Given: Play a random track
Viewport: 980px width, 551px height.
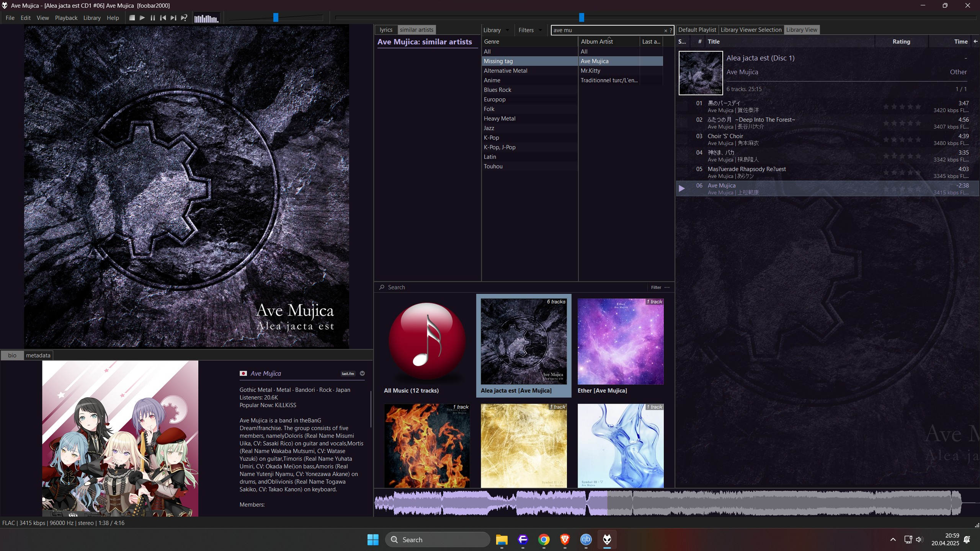Looking at the screenshot, I should pos(184,18).
